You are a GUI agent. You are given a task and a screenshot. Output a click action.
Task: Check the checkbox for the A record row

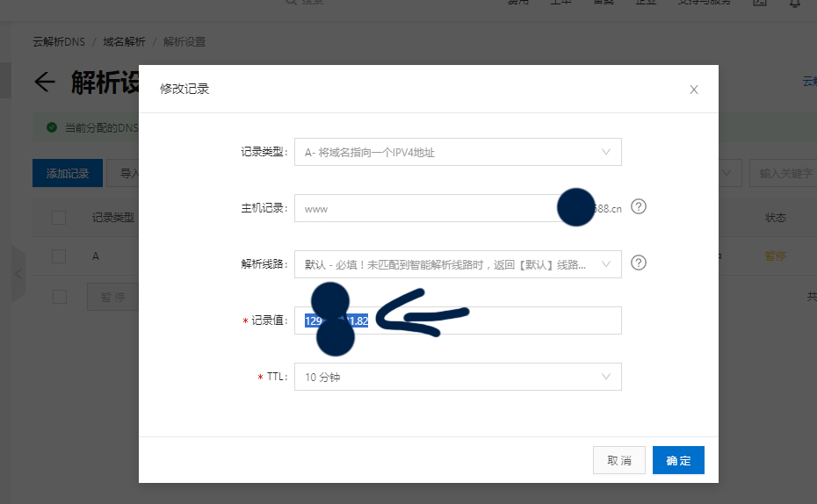[x=59, y=256]
